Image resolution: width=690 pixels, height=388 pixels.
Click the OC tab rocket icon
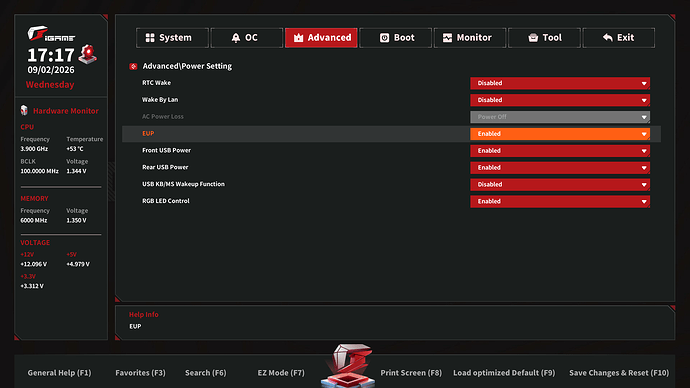(x=236, y=38)
